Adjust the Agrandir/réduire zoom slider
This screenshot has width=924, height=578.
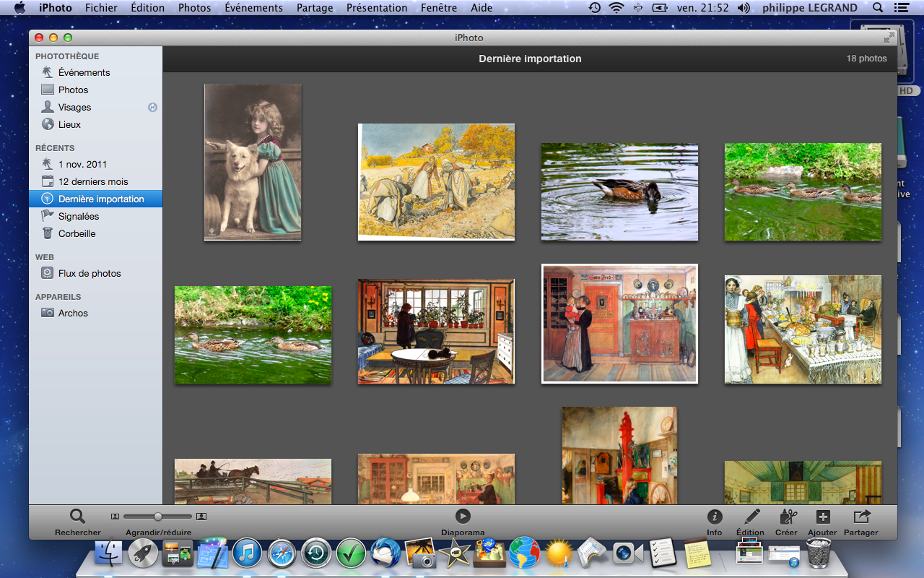(x=158, y=517)
